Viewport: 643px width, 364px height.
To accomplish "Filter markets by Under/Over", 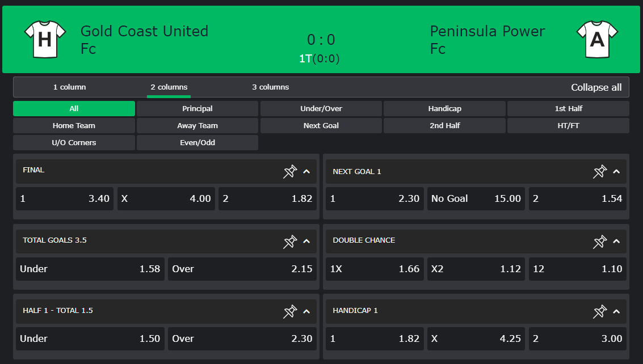I will click(x=321, y=108).
